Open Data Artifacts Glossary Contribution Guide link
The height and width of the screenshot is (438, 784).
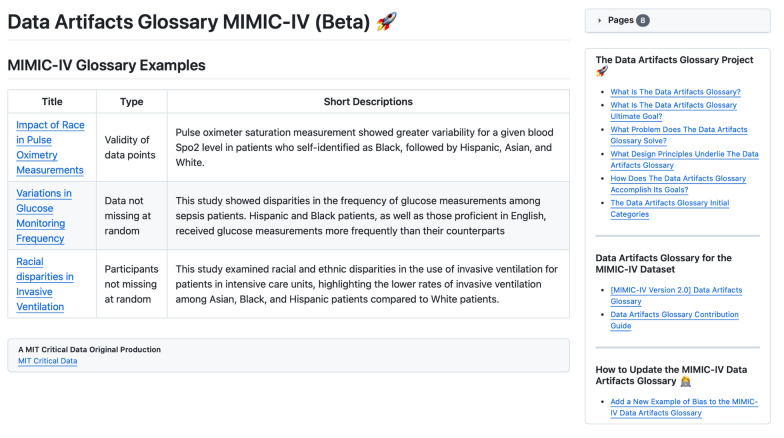(x=674, y=320)
